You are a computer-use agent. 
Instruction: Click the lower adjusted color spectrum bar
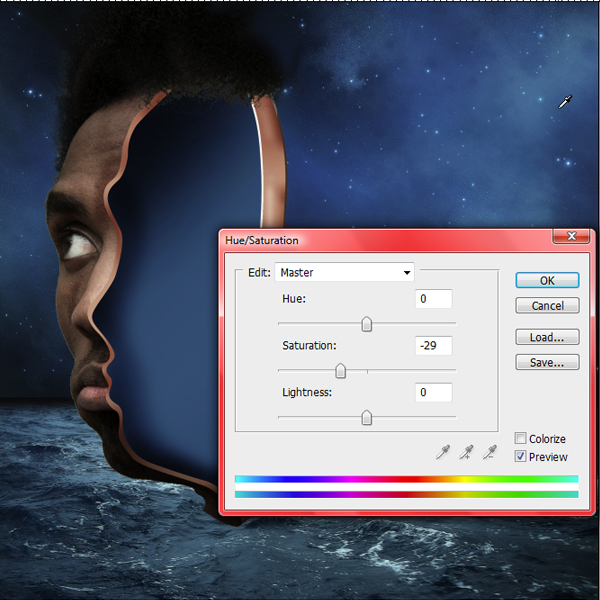407,495
